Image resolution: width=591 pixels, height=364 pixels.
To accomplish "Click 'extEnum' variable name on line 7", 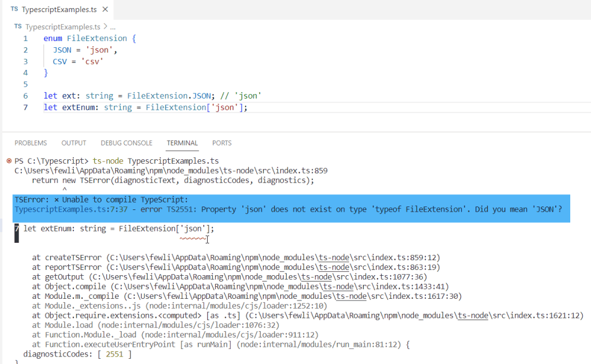I will 78,107.
